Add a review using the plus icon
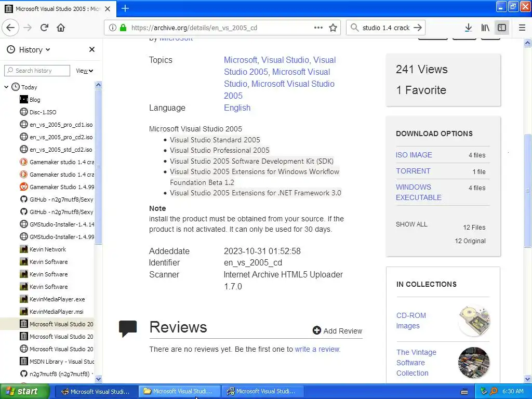Screen dimensions: 532x399 pyautogui.click(x=316, y=330)
